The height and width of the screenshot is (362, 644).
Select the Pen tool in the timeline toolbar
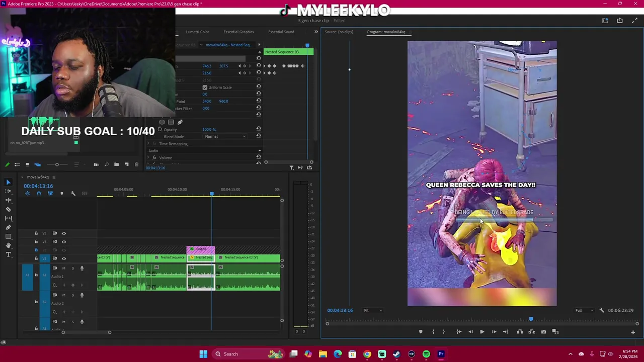(x=8, y=227)
